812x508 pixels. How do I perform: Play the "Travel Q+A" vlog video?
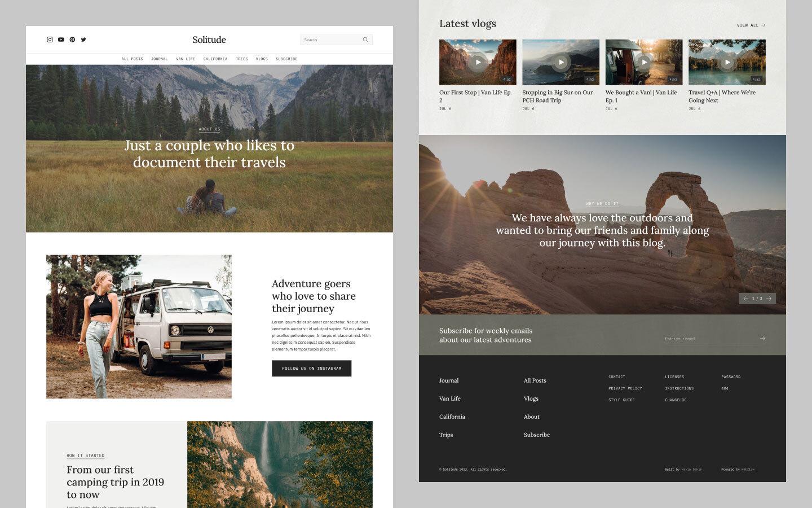[727, 62]
